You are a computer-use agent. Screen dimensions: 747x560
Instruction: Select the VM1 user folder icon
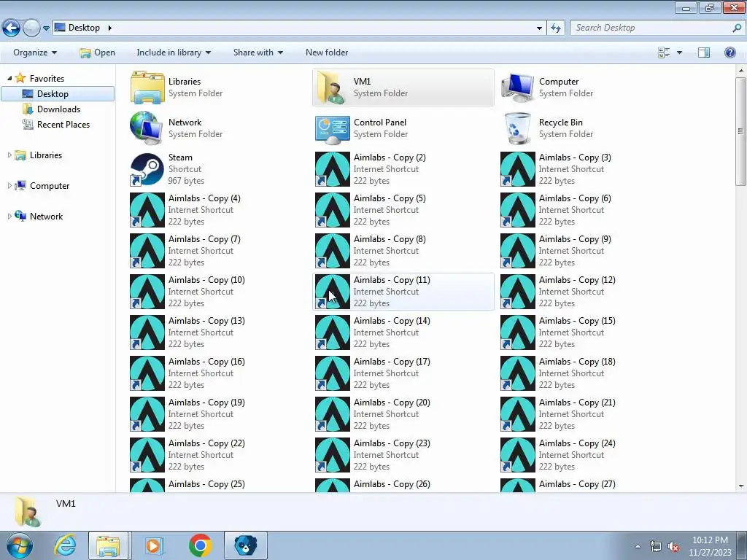point(332,87)
